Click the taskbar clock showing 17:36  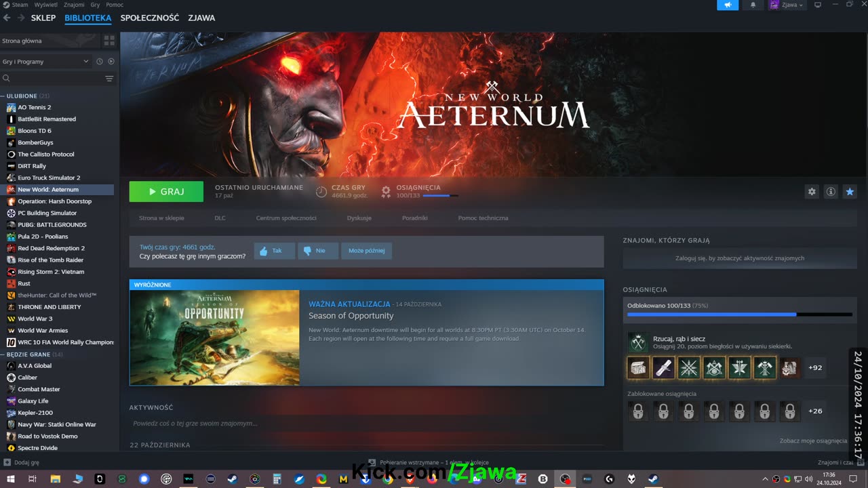point(829,479)
